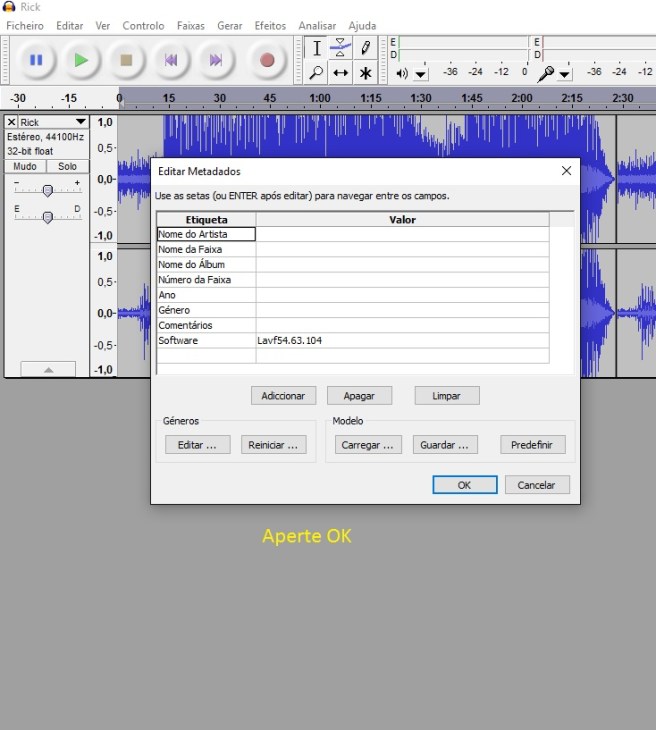Click OK in Editar Metadados dialog
This screenshot has height=730, width=656.
(x=464, y=485)
